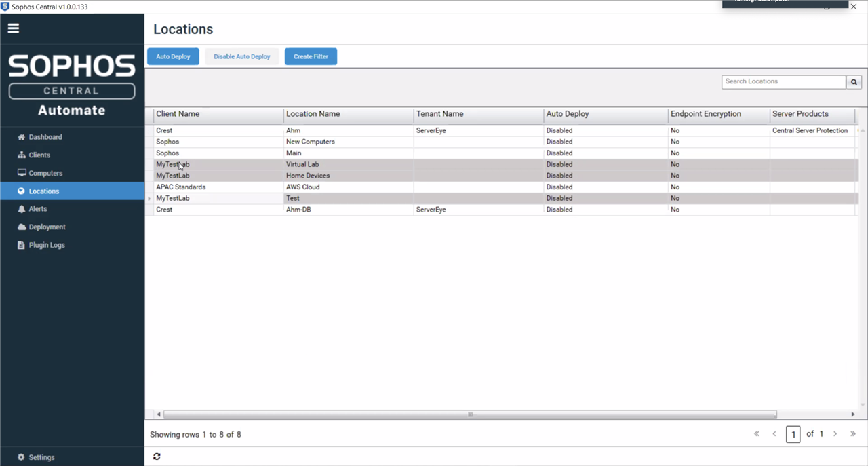The height and width of the screenshot is (466, 868).
Task: Click the table's right scroll arrow
Action: pos(853,414)
